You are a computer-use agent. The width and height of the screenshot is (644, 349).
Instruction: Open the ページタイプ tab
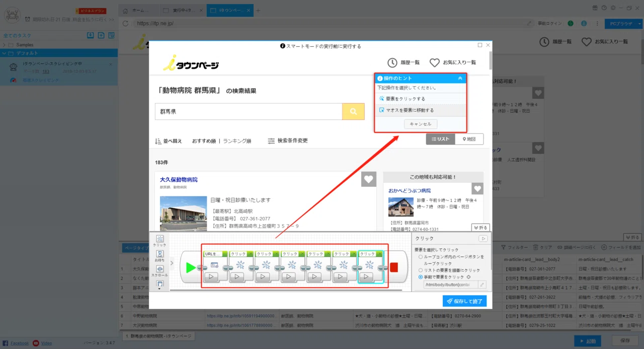click(136, 248)
